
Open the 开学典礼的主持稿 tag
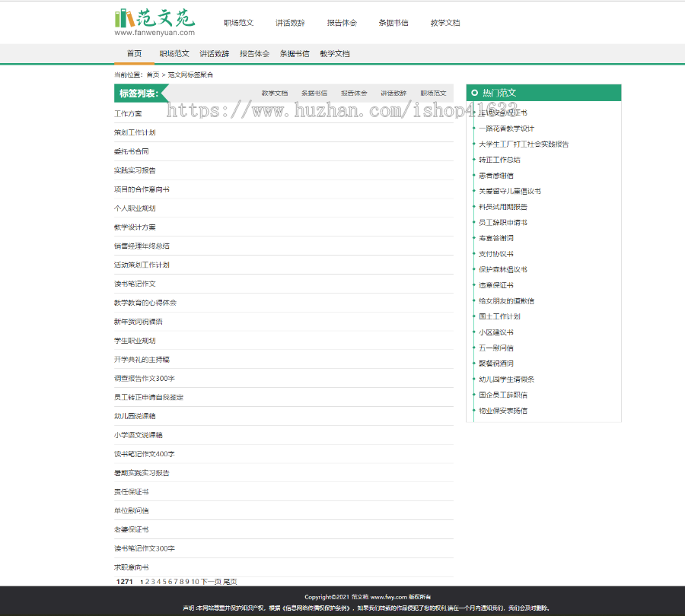click(142, 359)
